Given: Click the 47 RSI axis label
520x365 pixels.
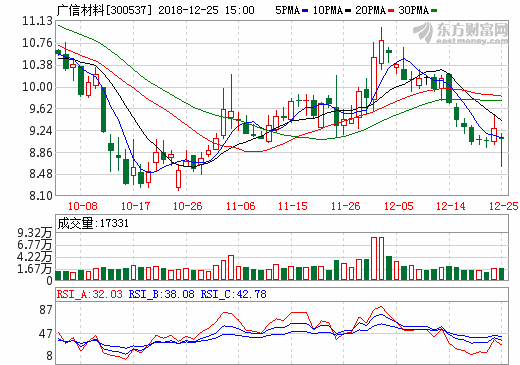Looking at the screenshot, I should (46, 334).
